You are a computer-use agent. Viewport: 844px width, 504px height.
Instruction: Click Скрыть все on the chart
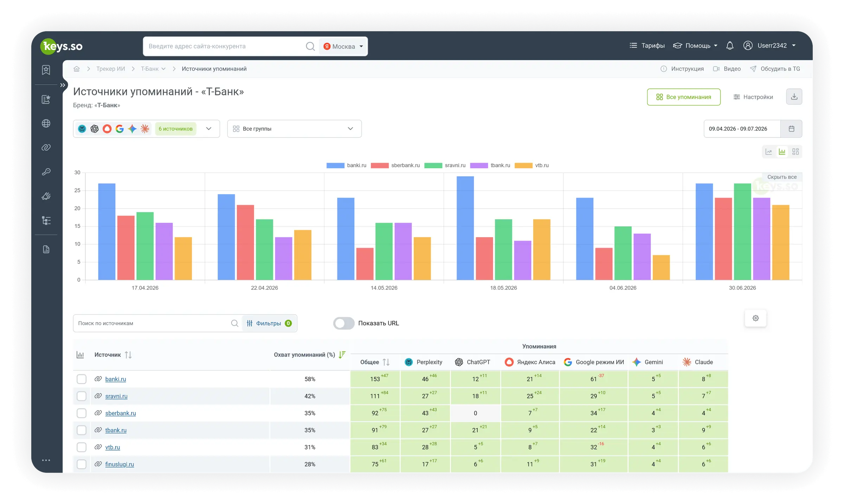pyautogui.click(x=782, y=177)
